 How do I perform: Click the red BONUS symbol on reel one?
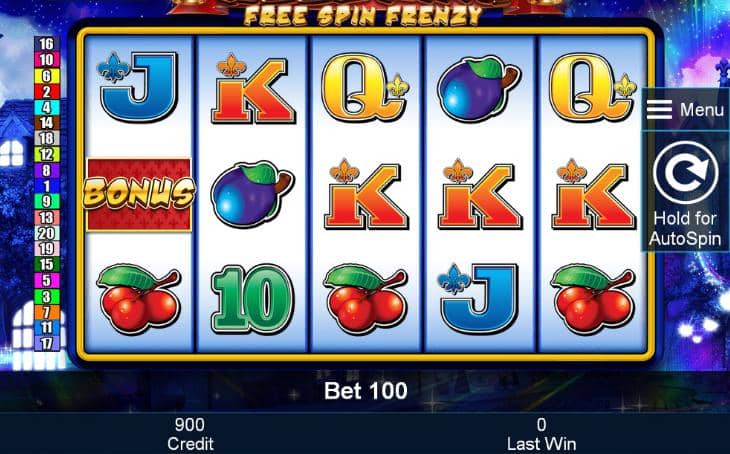[x=139, y=194]
